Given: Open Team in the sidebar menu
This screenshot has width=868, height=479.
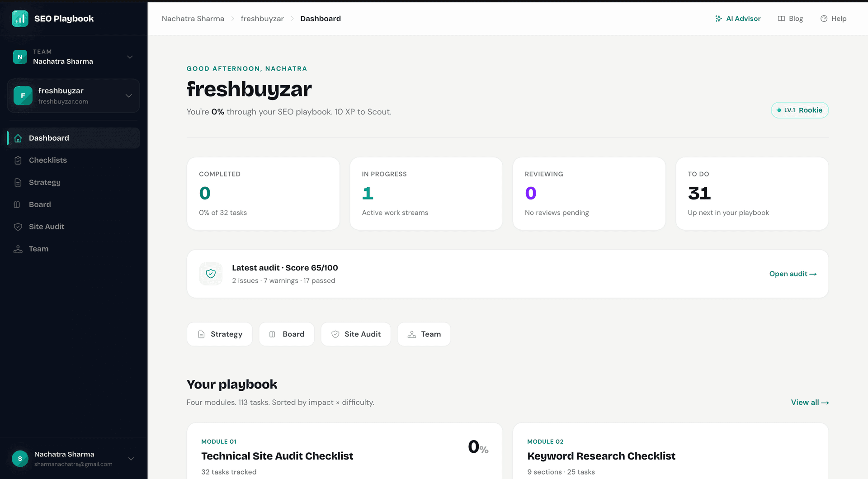Looking at the screenshot, I should (x=73, y=249).
